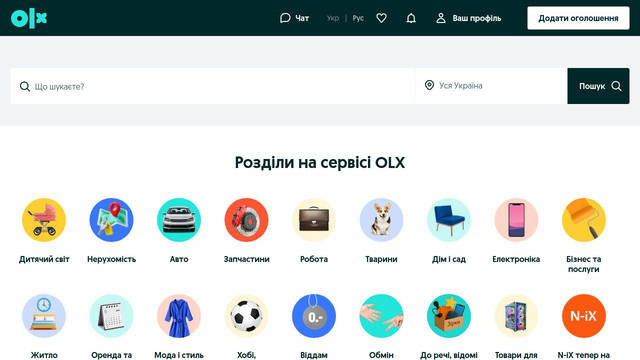Image resolution: width=640 pixels, height=360 pixels.
Task: Open Дім і сад armchair category icon
Action: click(x=449, y=220)
